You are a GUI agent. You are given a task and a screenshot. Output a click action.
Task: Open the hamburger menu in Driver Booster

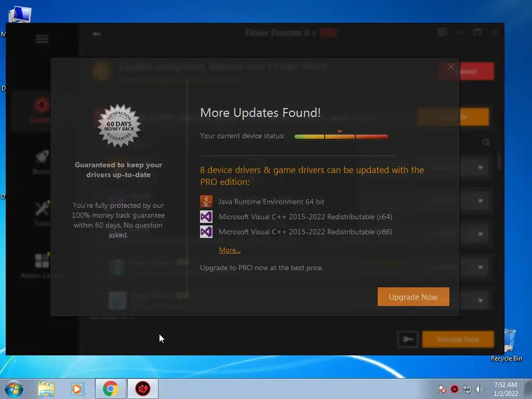(42, 39)
